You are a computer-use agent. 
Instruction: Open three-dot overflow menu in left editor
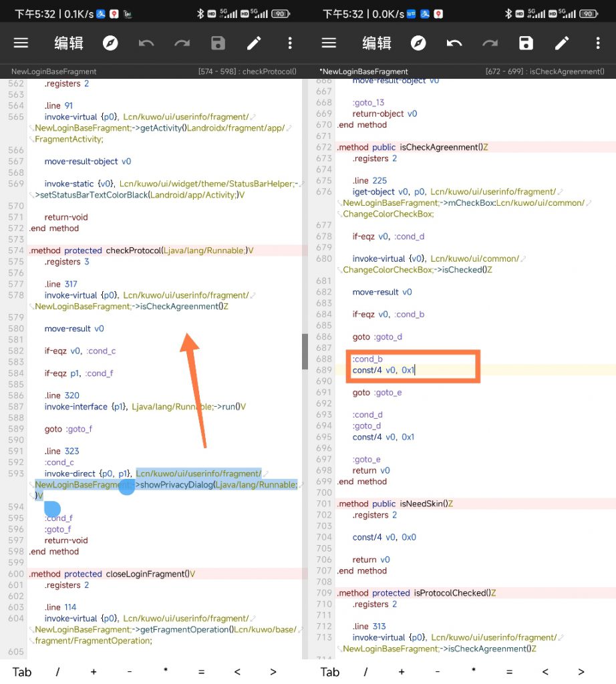click(x=290, y=43)
